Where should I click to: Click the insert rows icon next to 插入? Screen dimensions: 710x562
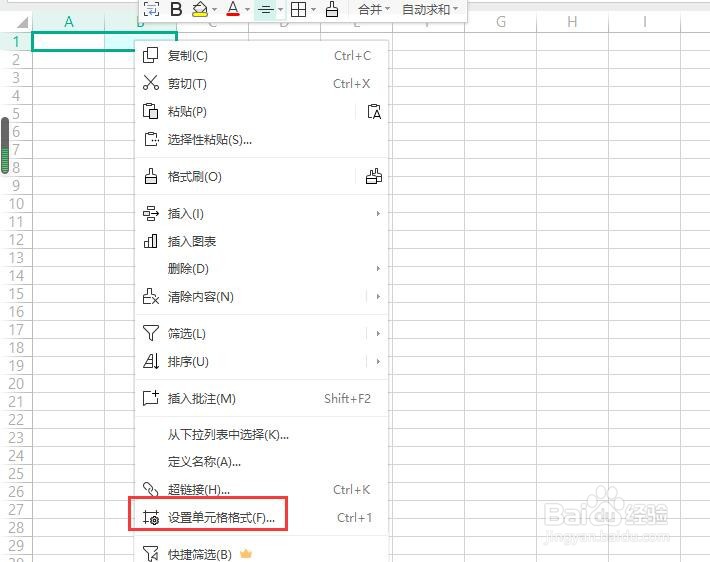tap(151, 213)
